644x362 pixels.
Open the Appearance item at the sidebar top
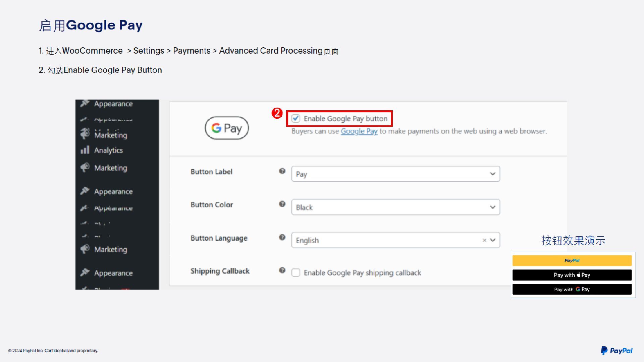(113, 104)
